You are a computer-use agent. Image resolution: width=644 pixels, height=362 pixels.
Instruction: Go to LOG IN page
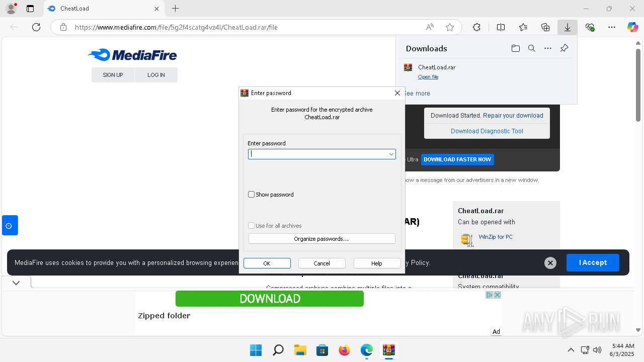pos(156,75)
